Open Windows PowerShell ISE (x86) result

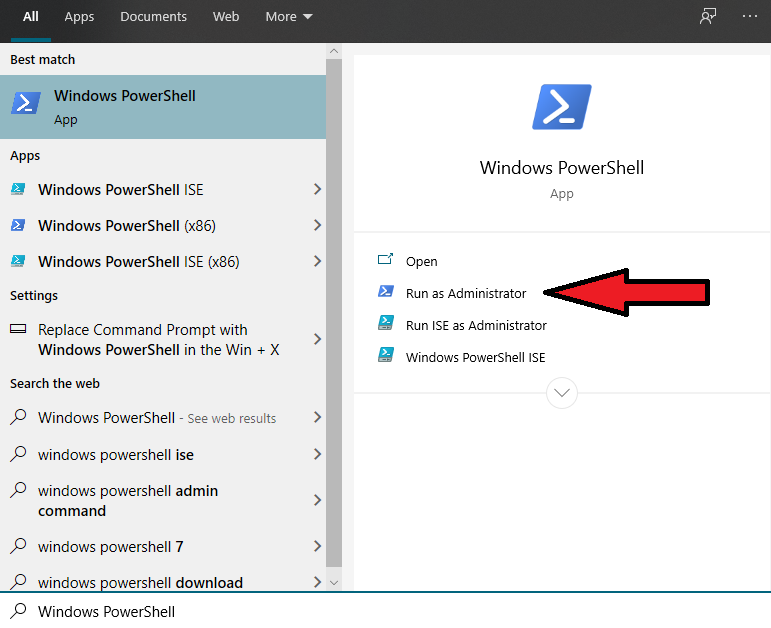pyautogui.click(x=163, y=261)
